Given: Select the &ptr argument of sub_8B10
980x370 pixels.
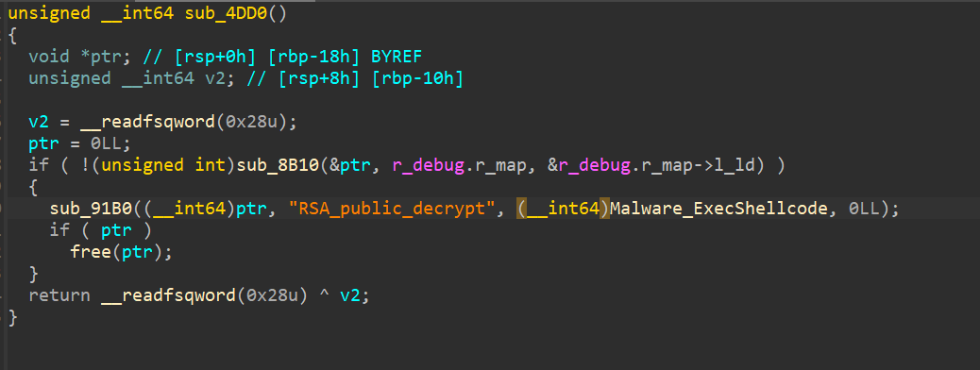Looking at the screenshot, I should (x=350, y=165).
